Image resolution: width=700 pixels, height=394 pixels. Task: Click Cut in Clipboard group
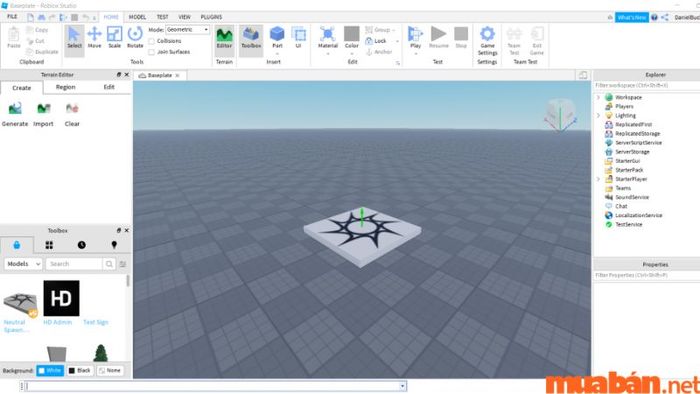(x=35, y=41)
